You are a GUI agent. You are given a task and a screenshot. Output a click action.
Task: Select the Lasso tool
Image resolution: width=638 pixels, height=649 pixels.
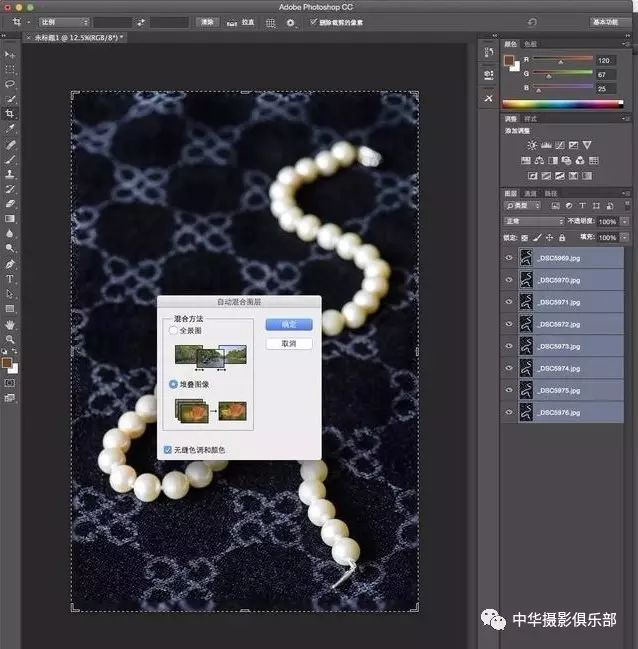10,84
